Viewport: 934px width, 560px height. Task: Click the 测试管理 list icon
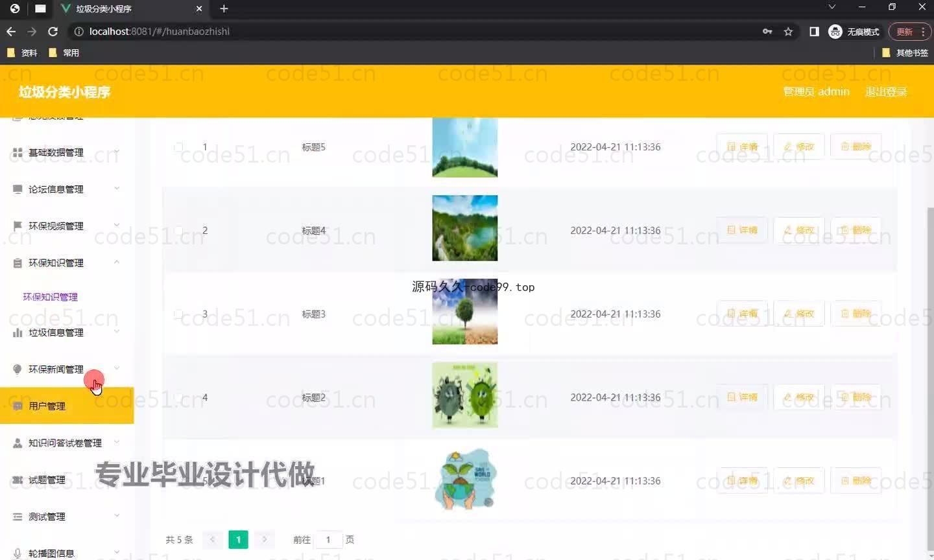point(18,517)
